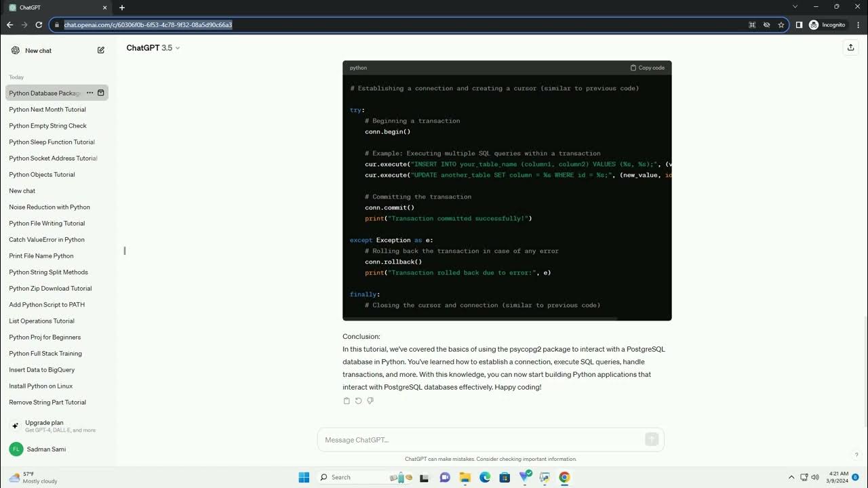This screenshot has height=488, width=868.
Task: Copy the response with clipboard icon
Action: coord(347,401)
